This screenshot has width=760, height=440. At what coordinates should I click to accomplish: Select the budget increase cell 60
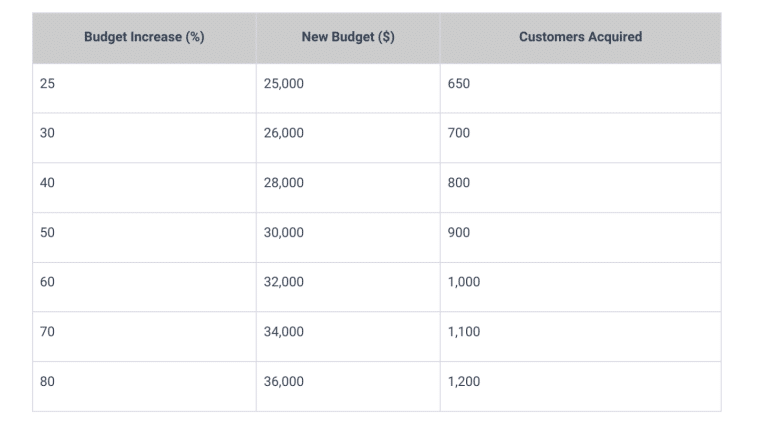(144, 287)
